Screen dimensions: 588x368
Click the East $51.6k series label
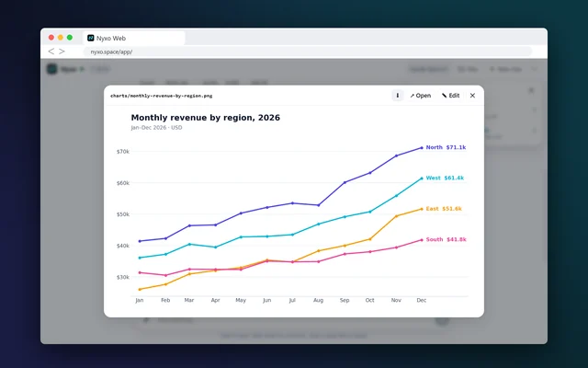point(444,209)
